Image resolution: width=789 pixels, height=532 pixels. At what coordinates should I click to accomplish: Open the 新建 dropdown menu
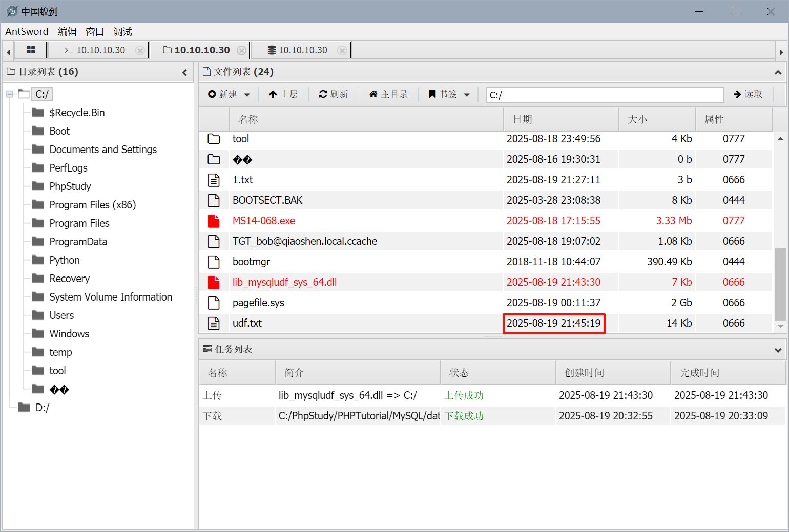[229, 94]
